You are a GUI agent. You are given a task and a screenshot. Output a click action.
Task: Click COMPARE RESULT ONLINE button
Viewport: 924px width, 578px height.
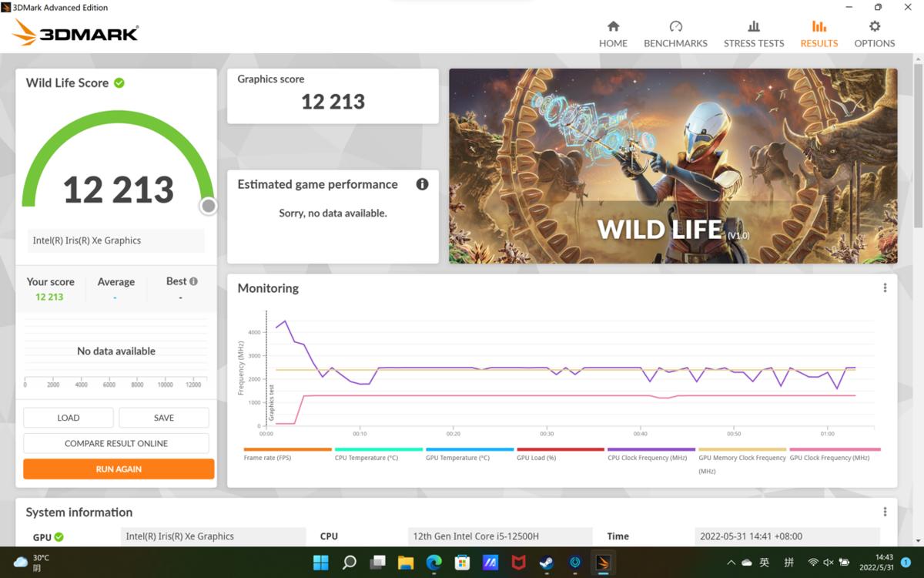pyautogui.click(x=116, y=443)
